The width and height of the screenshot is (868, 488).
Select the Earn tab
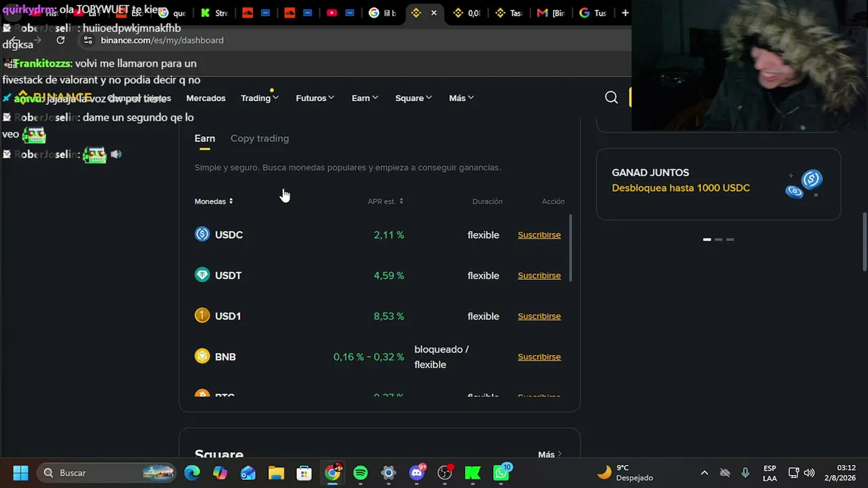[205, 138]
